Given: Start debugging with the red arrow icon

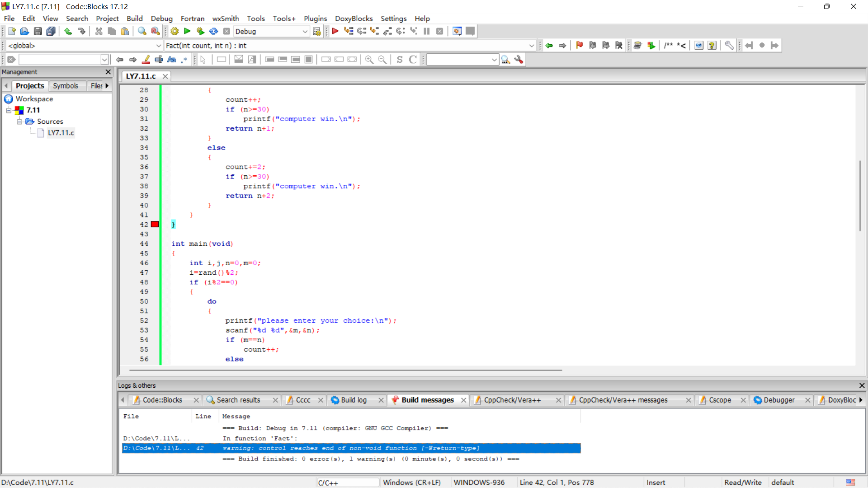Looking at the screenshot, I should [x=335, y=31].
